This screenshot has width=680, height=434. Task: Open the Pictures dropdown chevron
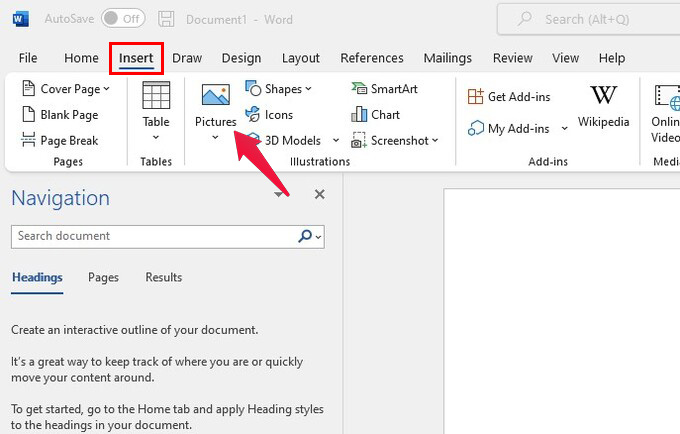215,137
